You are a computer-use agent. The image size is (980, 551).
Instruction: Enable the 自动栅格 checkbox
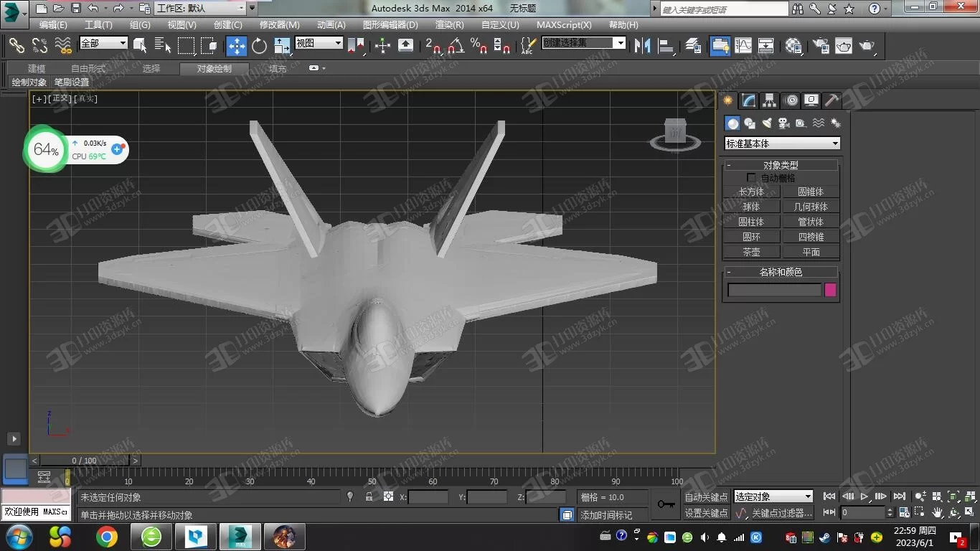tap(751, 177)
